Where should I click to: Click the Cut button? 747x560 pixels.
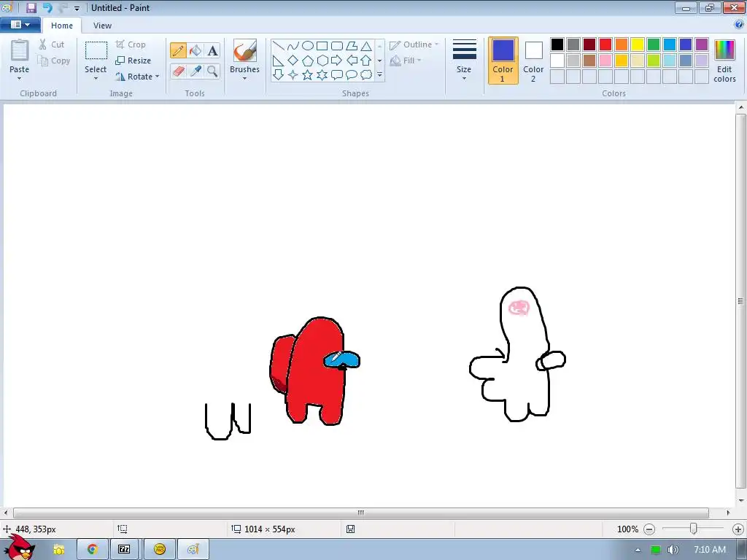[x=52, y=44]
